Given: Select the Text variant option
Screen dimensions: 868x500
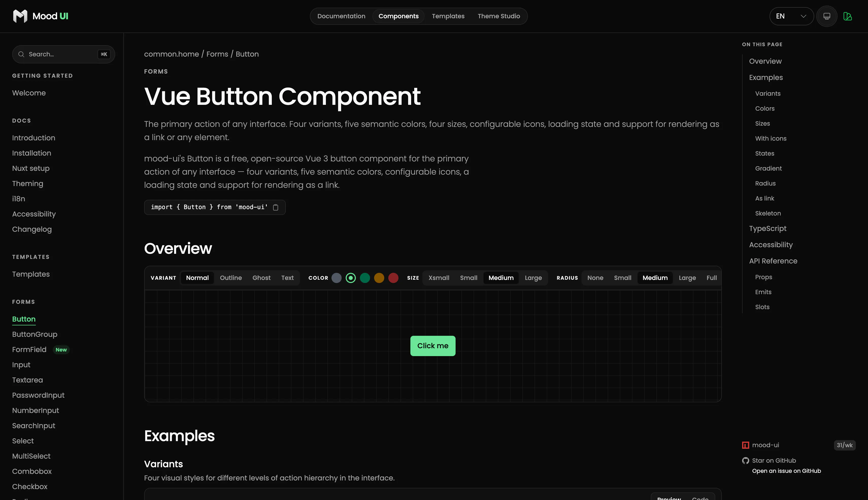Looking at the screenshot, I should click(287, 278).
